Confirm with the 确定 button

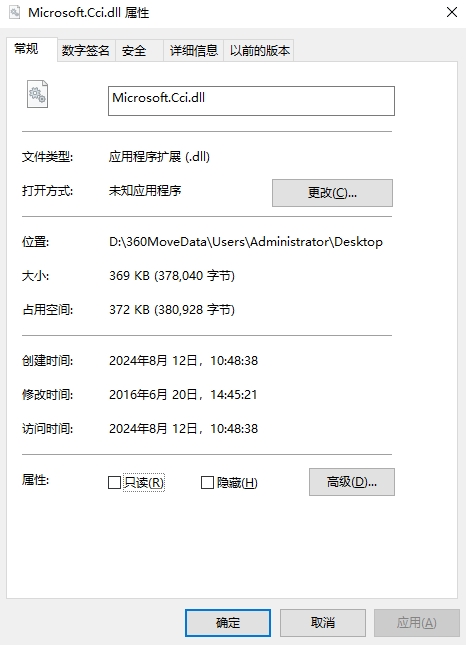pyautogui.click(x=228, y=622)
